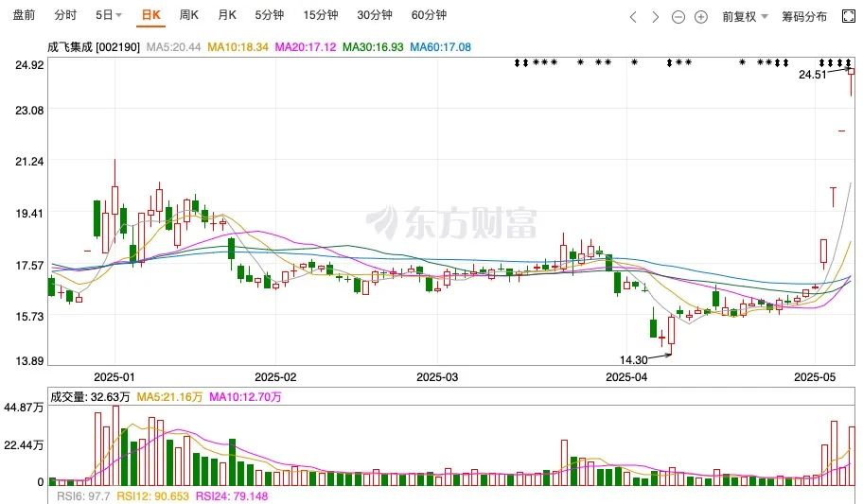
Task: Select the 月K monthly chart tab
Action: point(227,16)
